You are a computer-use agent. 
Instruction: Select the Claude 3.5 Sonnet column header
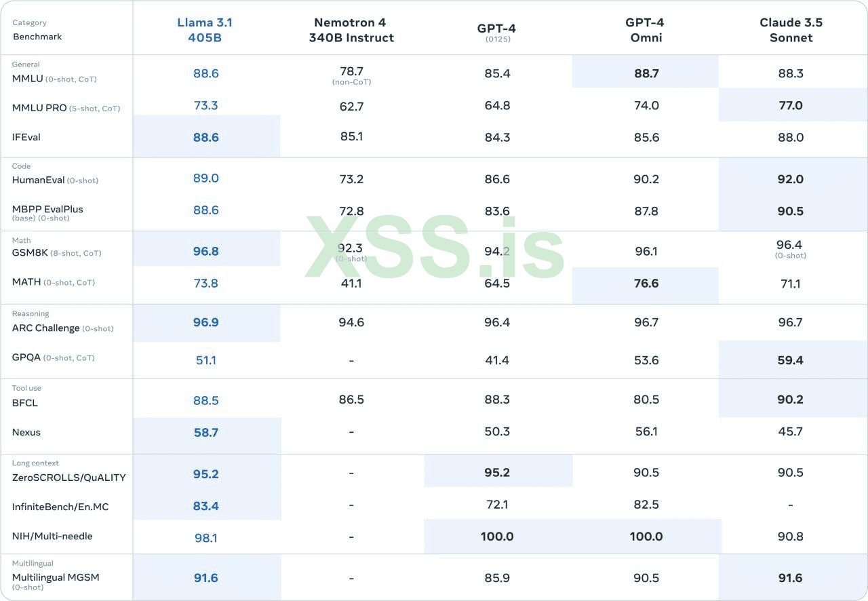[x=791, y=30]
